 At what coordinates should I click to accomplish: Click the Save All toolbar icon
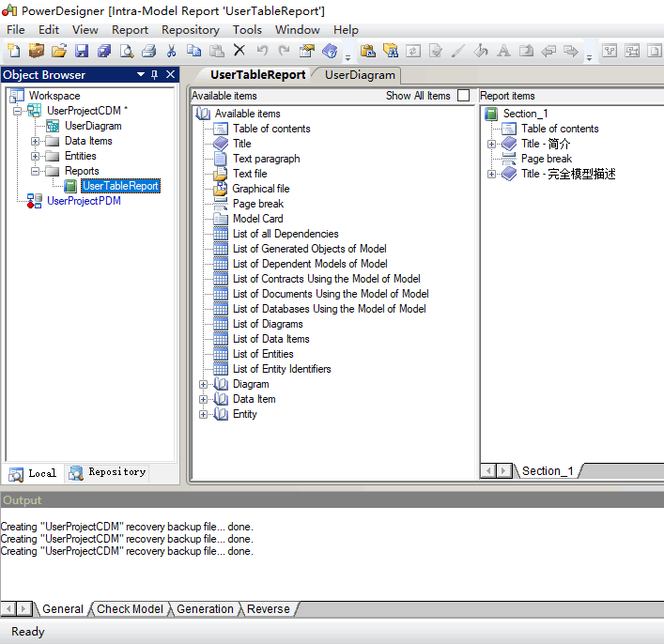point(104,51)
